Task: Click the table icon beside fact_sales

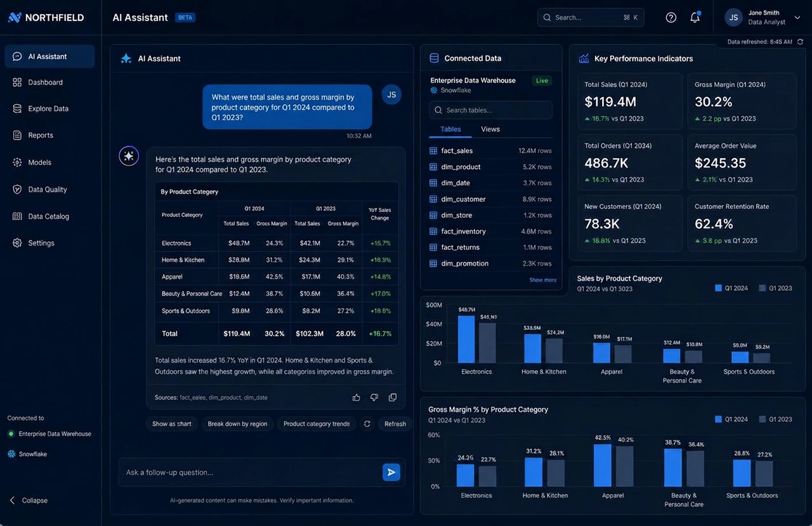Action: (x=433, y=151)
